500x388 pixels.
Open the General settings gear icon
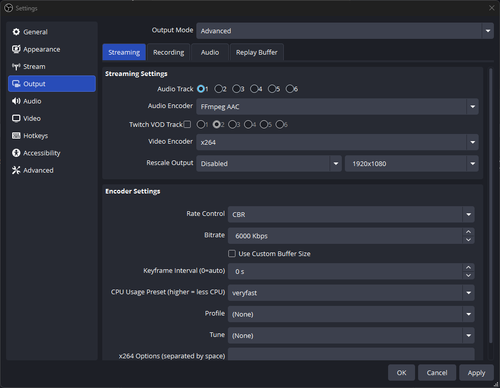tap(16, 32)
